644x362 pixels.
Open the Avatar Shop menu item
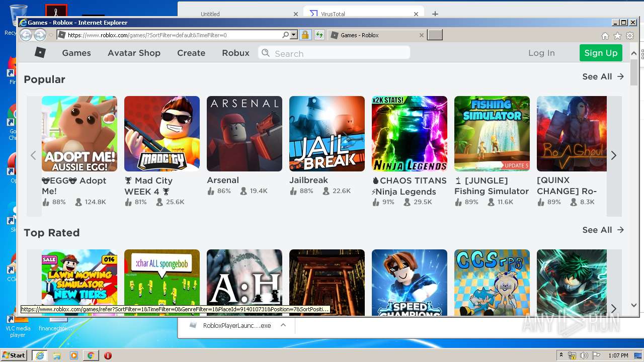coord(134,53)
